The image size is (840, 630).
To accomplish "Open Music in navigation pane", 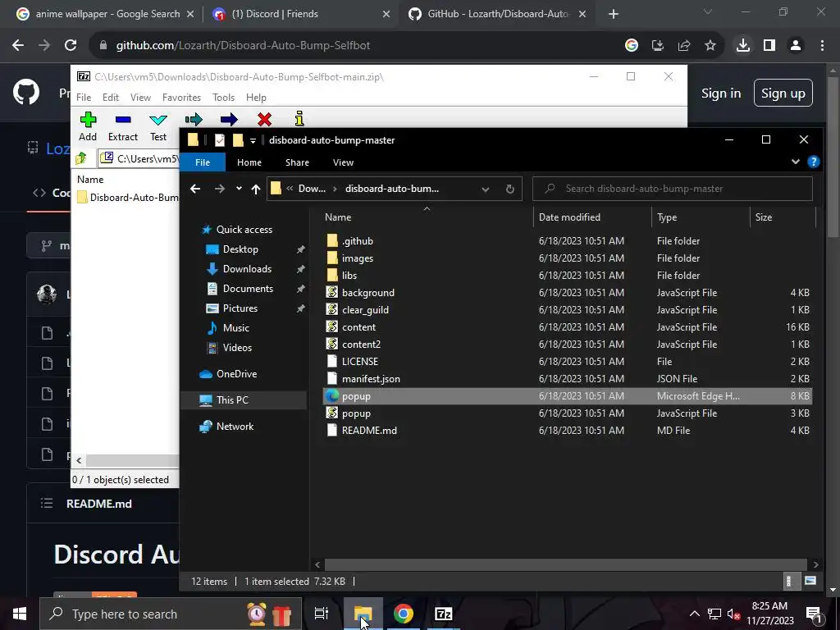I will (235, 328).
